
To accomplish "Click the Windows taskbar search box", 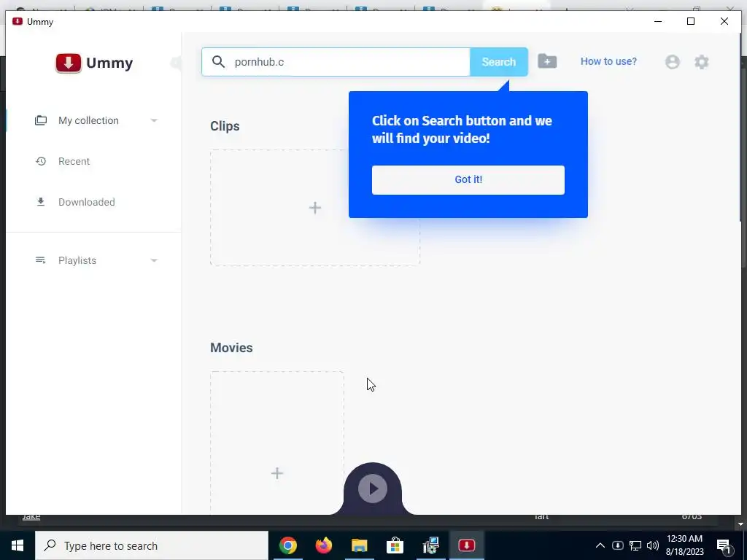I will click(x=152, y=545).
